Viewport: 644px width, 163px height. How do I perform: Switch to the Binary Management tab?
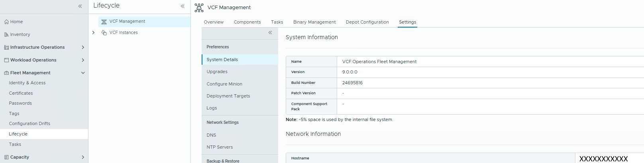pos(314,22)
